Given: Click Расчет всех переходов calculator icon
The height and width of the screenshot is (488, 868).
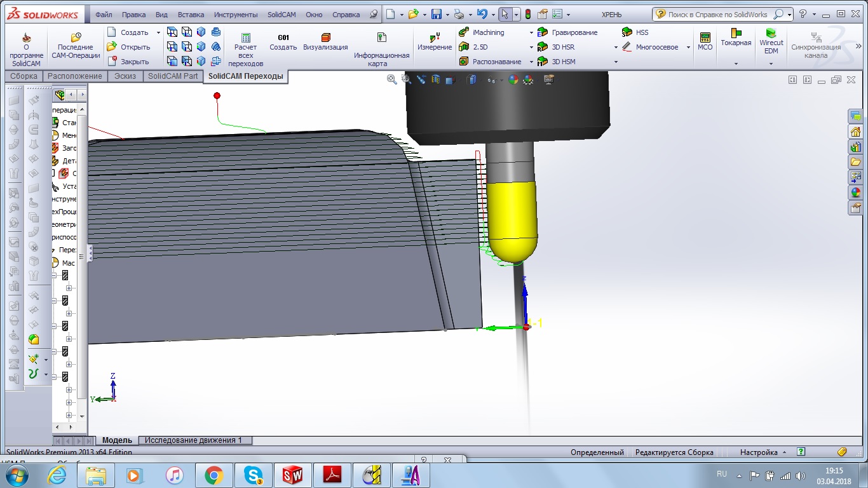Looking at the screenshot, I should (245, 50).
